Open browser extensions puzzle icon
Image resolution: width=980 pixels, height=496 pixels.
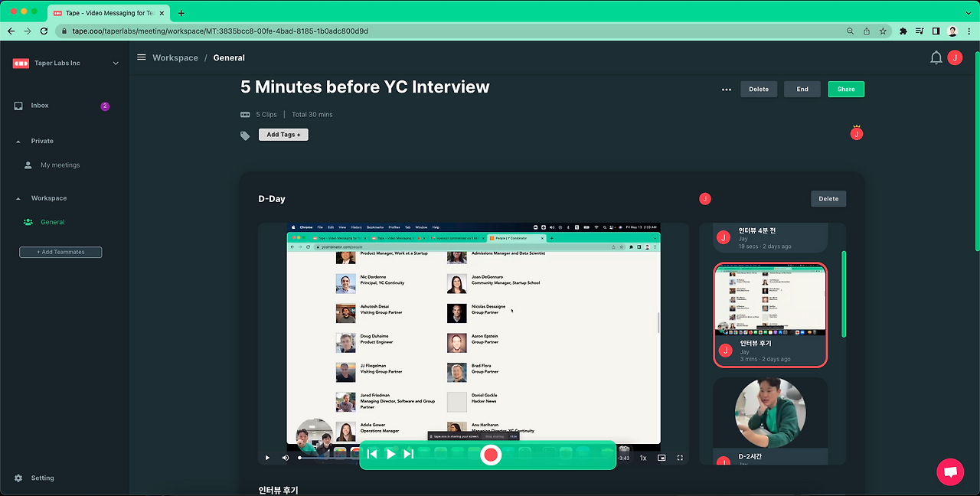point(903,31)
